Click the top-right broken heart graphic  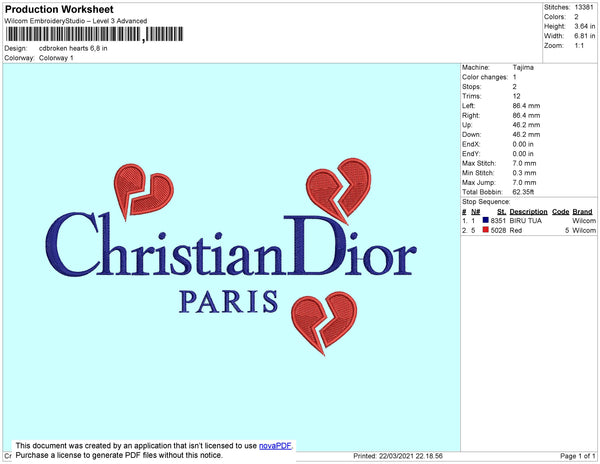pyautogui.click(x=339, y=190)
